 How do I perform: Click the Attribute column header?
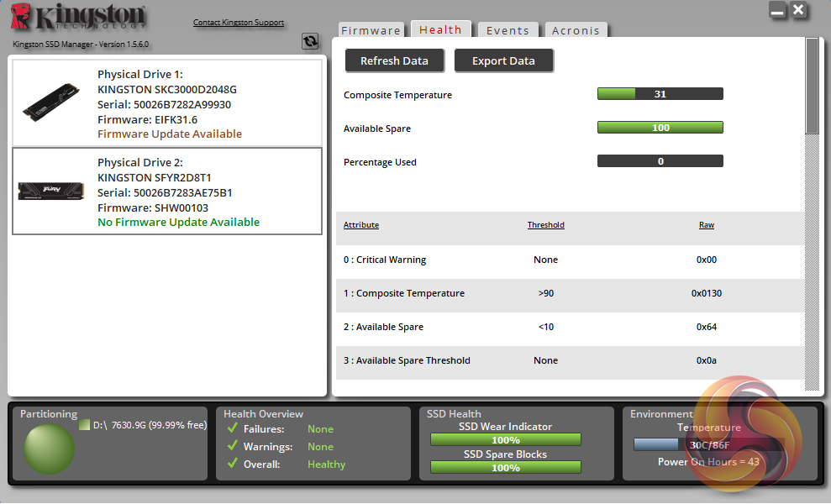coord(361,225)
